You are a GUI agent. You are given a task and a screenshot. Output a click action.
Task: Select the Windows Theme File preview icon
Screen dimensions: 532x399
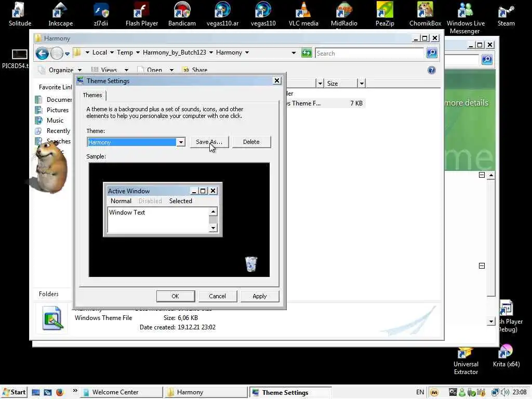tap(52, 318)
